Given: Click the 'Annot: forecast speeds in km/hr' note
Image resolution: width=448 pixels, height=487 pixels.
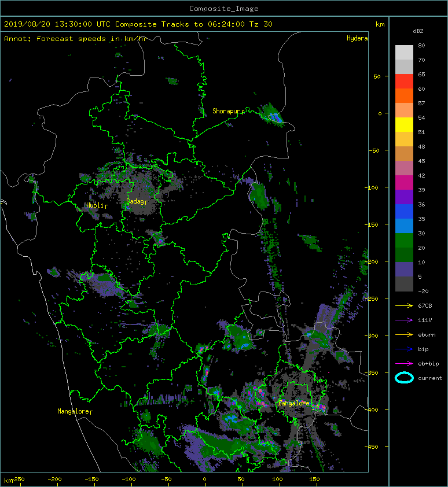Looking at the screenshot, I should point(75,39).
